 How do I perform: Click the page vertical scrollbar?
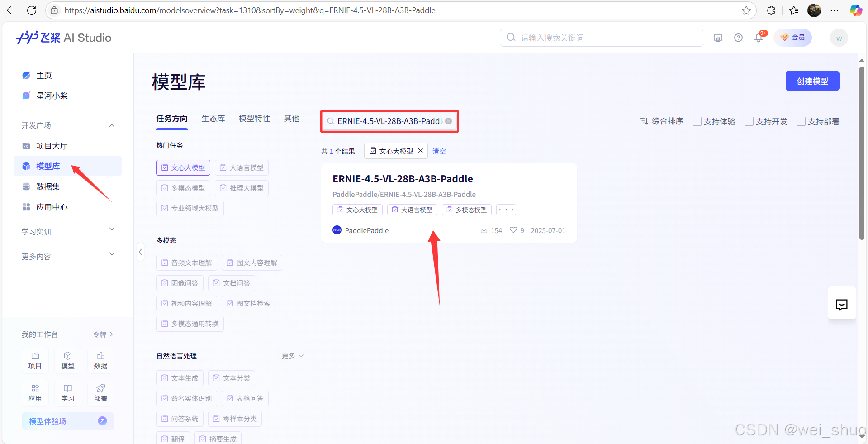(x=862, y=154)
